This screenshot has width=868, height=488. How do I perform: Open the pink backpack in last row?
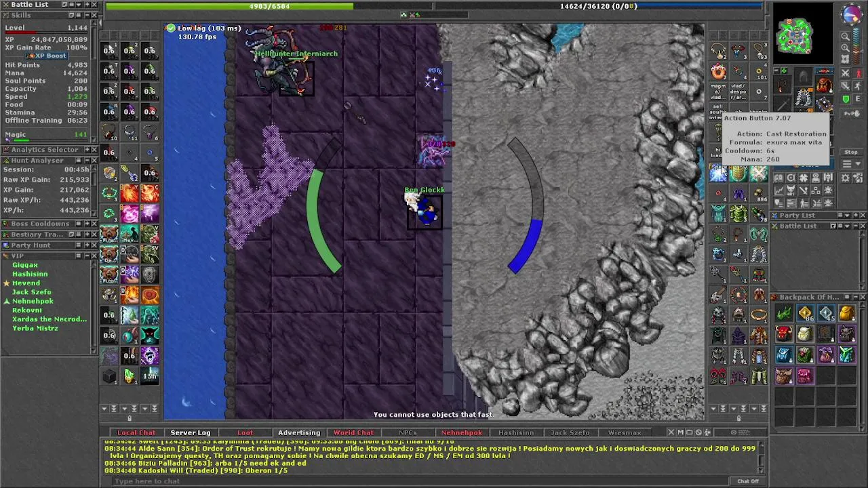point(806,375)
